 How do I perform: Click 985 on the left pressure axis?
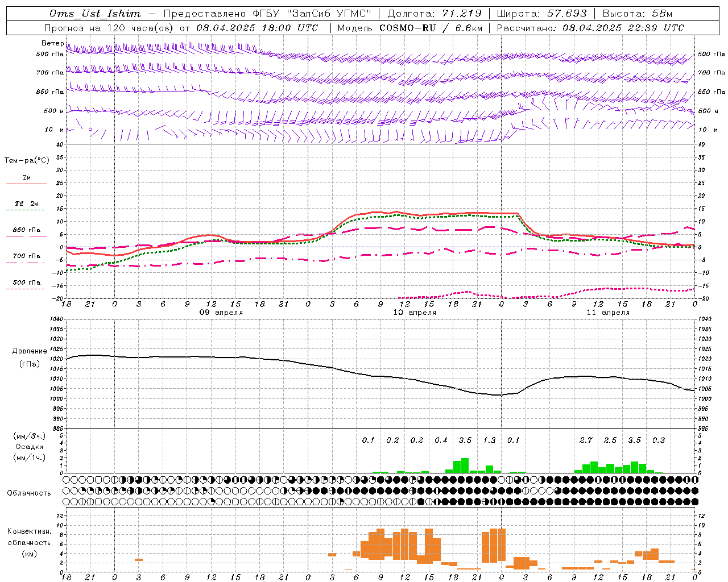coord(57,429)
